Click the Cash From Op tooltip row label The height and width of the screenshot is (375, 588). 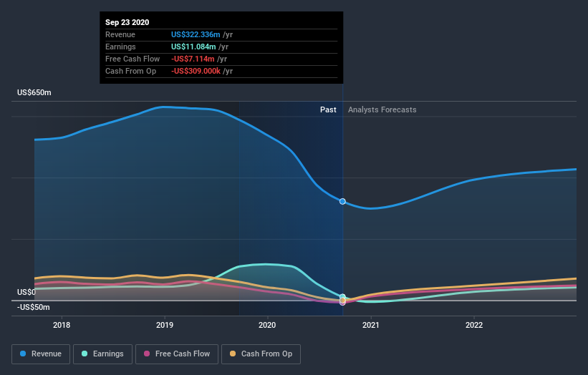coord(130,71)
